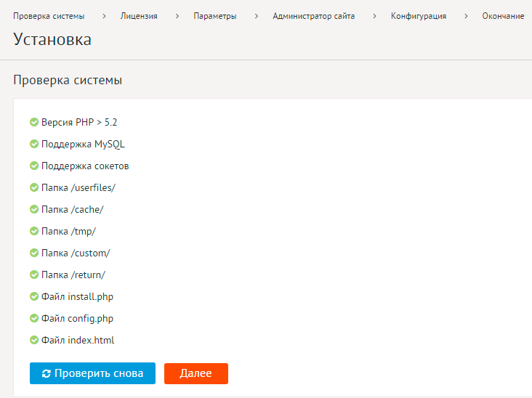The image size is (532, 398).
Task: Click the check icon beside Папка /return/
Action: 34,275
